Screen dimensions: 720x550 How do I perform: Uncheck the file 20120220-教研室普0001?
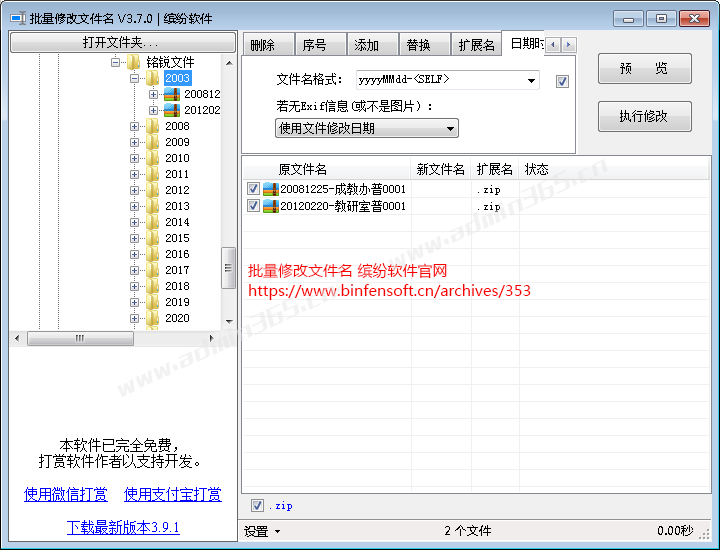click(x=253, y=206)
